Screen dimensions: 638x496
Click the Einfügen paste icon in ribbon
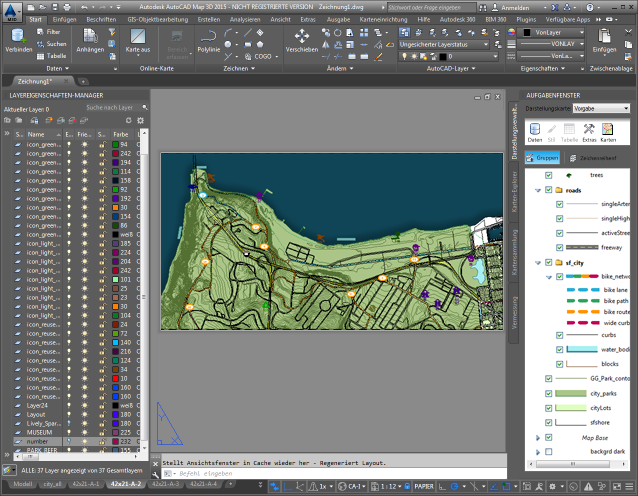[x=604, y=38]
